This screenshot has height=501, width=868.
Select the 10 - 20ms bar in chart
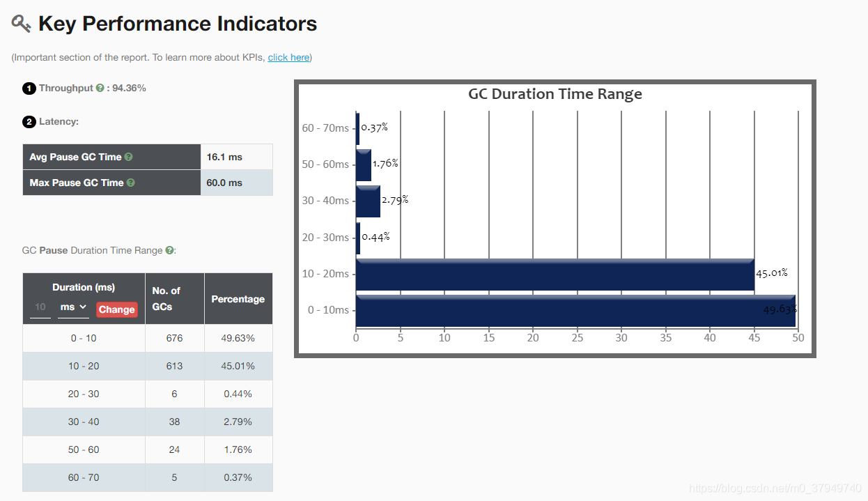pos(555,274)
